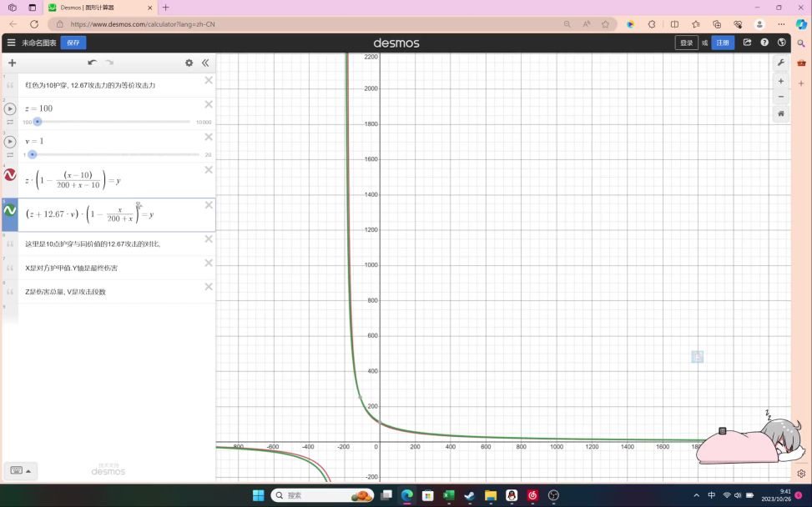812x507 pixels.
Task: Undo the last expression edit
Action: [92, 63]
